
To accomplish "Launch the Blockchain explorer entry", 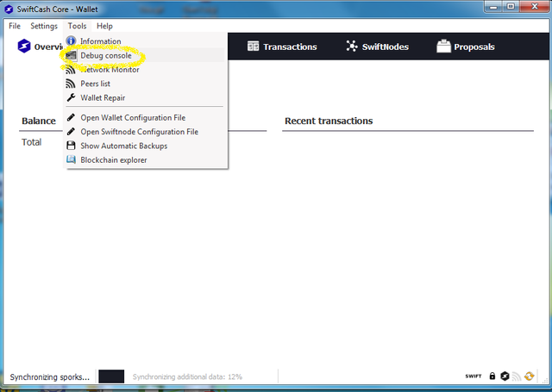I will pyautogui.click(x=146, y=160).
